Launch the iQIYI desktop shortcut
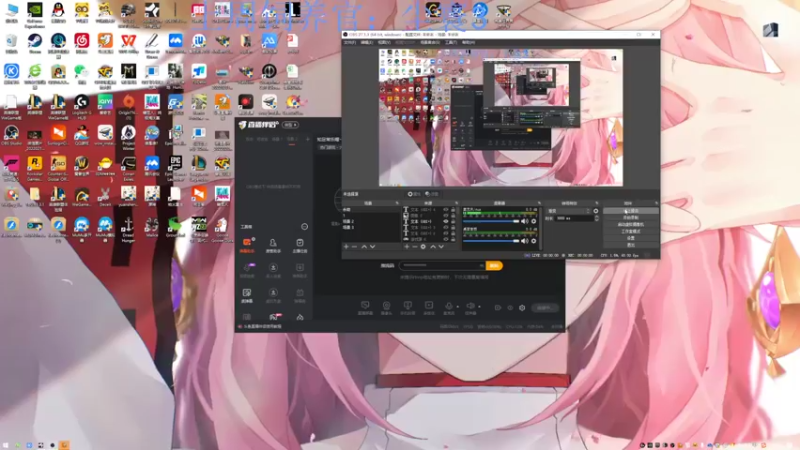 pyautogui.click(x=105, y=102)
